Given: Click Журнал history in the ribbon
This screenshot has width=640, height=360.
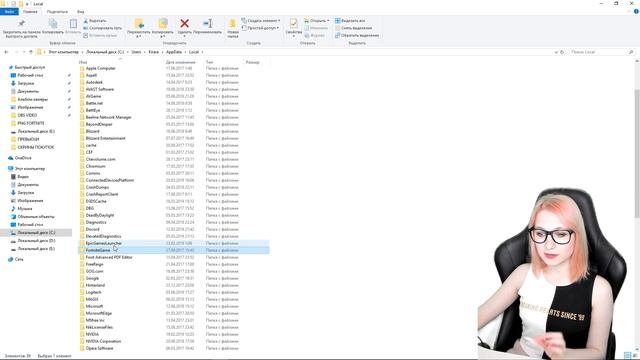Looking at the screenshot, I should pyautogui.click(x=315, y=35).
